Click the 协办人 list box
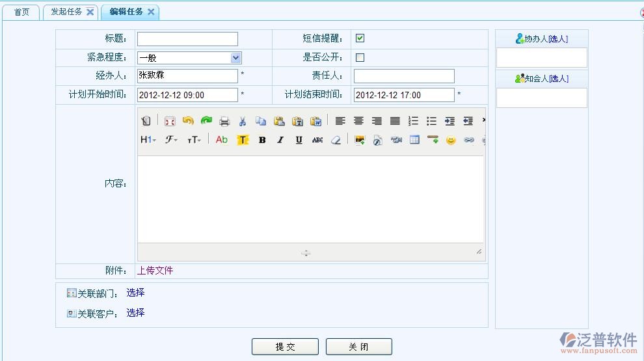Screen dimensions: 644x361 [x=542, y=58]
